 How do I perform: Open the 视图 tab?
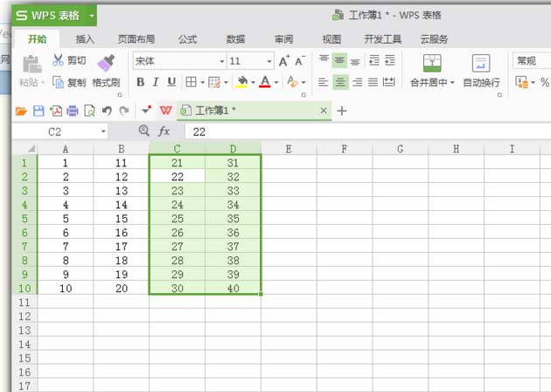pos(331,39)
